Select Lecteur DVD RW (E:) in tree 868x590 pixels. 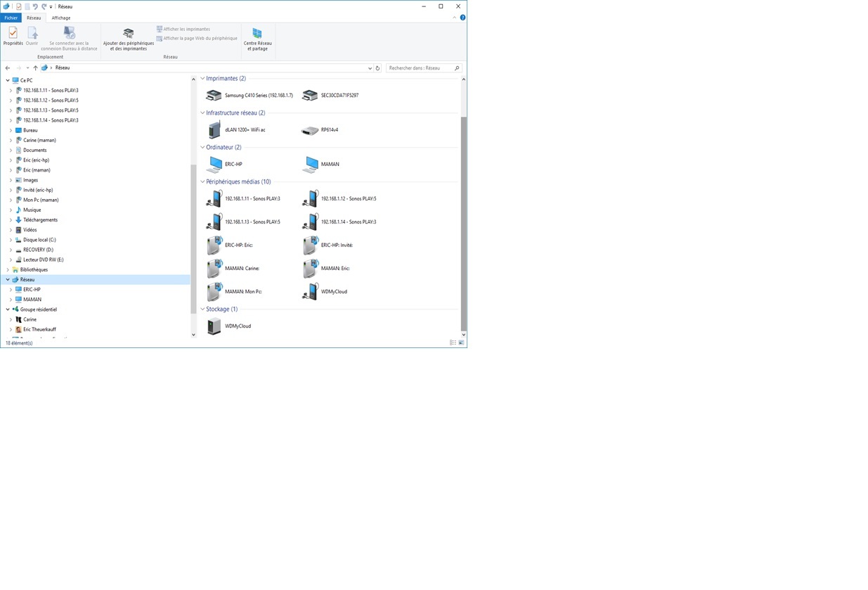[43, 260]
